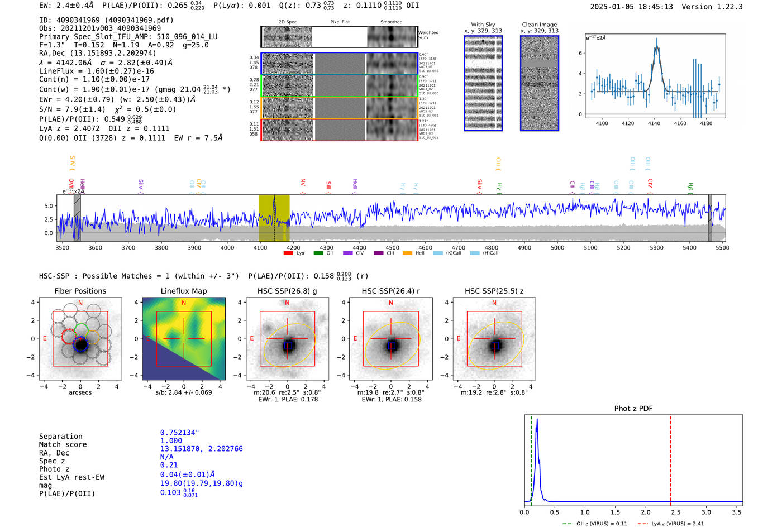Select the (K)CaII legend swatch

(x=438, y=253)
